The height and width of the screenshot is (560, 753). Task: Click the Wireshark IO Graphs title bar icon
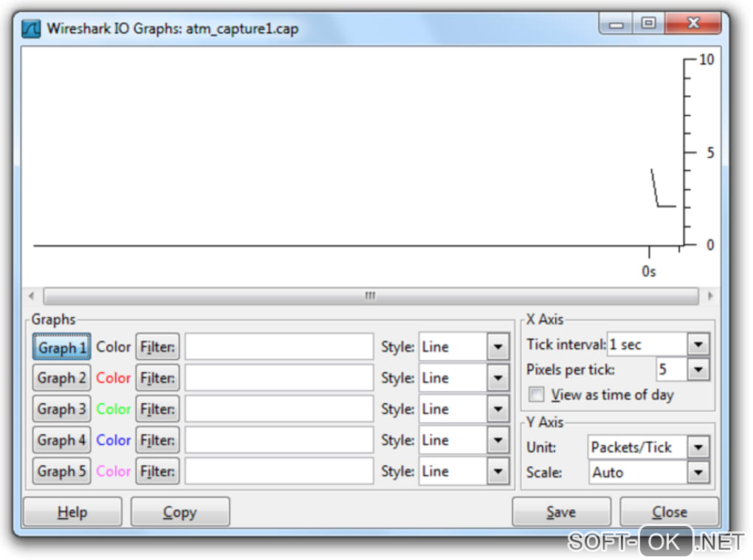point(31,29)
